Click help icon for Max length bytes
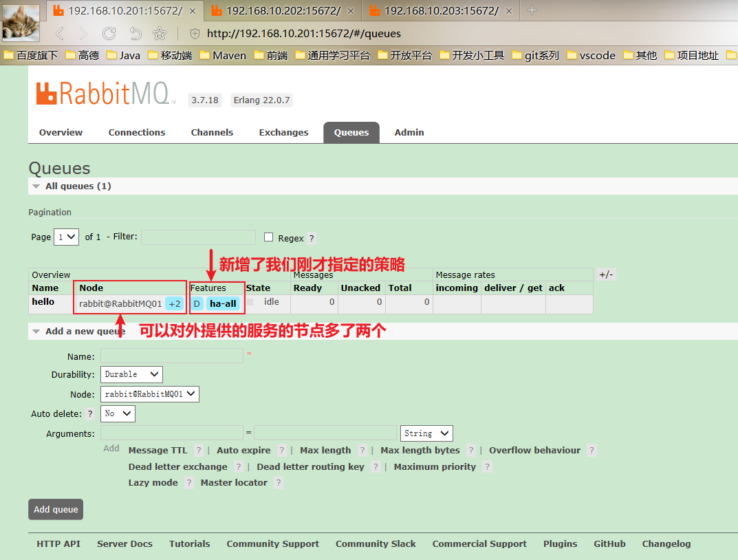The image size is (738, 560). coord(471,451)
